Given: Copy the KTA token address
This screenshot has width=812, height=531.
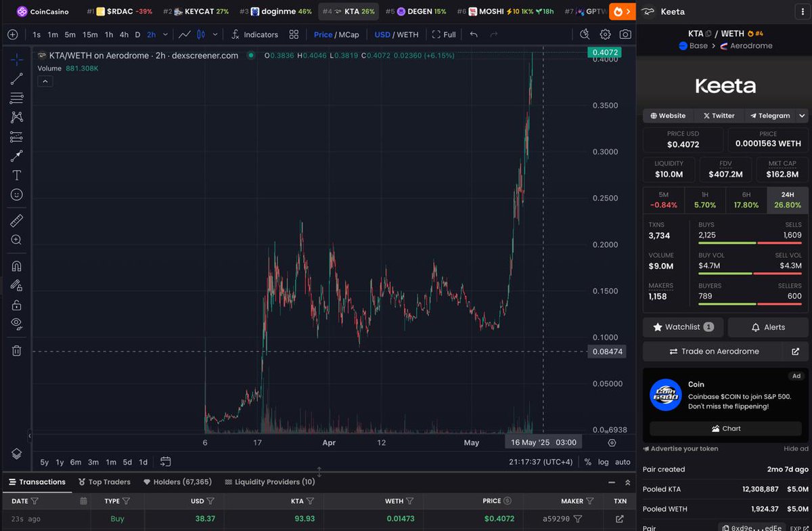Looking at the screenshot, I should [x=708, y=33].
